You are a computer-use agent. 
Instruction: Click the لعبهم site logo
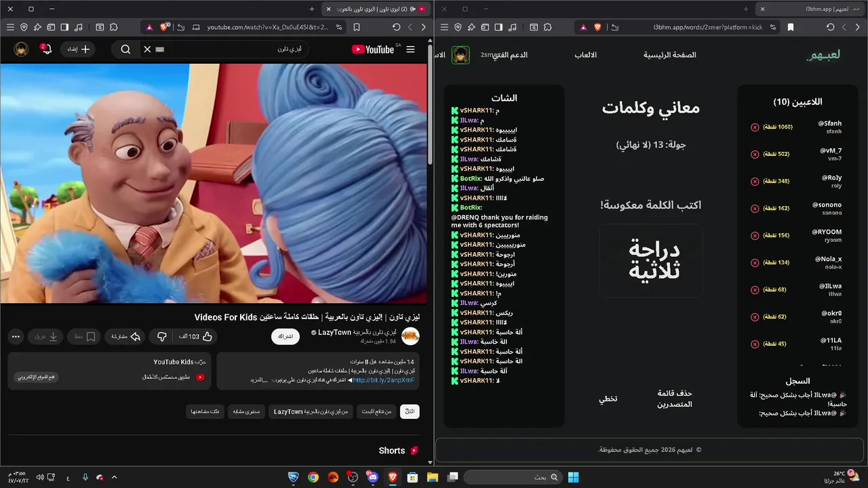point(824,55)
